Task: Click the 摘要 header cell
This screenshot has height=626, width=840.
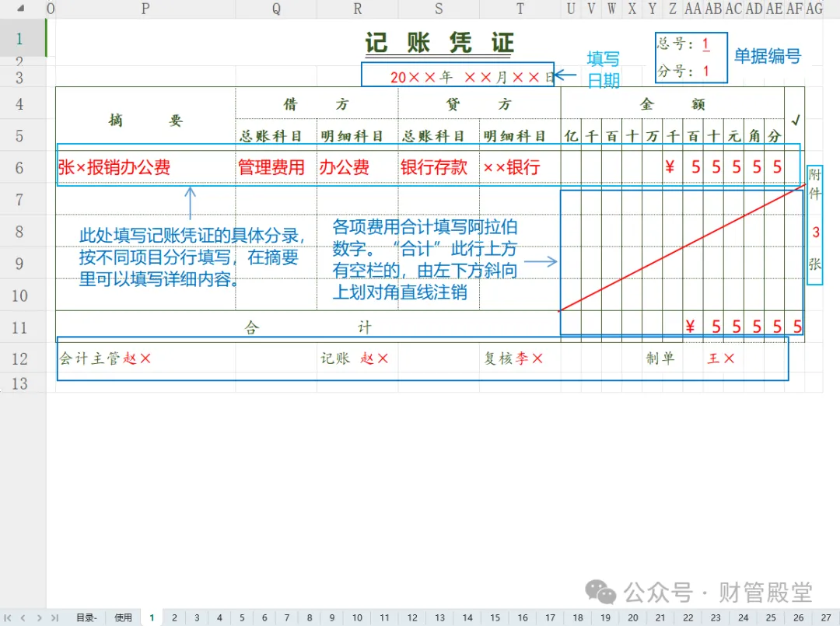Action: point(145,120)
